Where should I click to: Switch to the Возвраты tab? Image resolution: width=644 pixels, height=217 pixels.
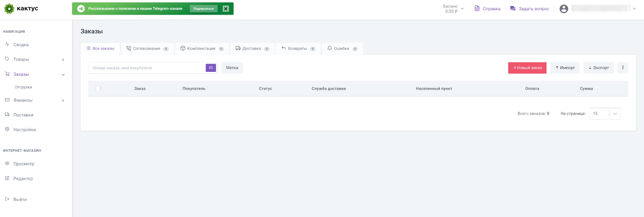(298, 48)
